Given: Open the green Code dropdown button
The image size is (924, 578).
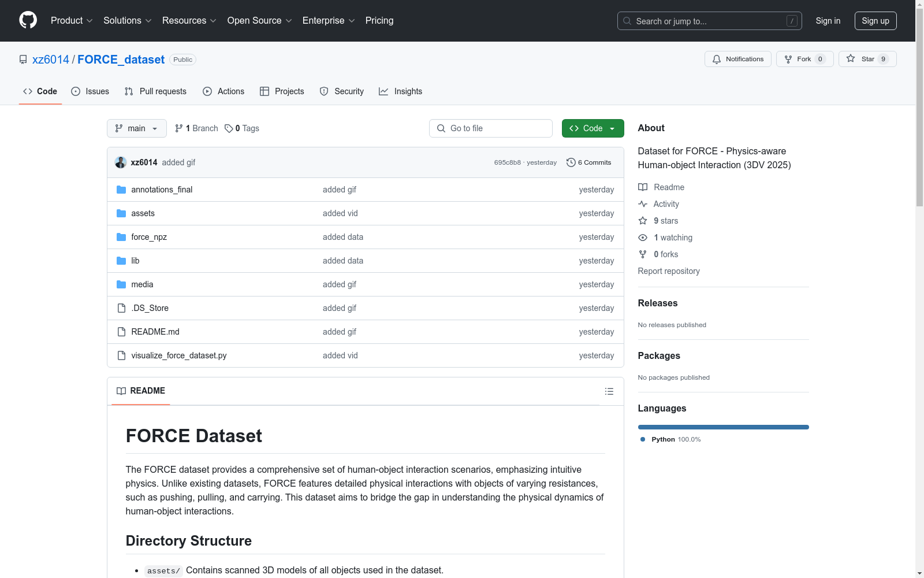Looking at the screenshot, I should coord(593,128).
